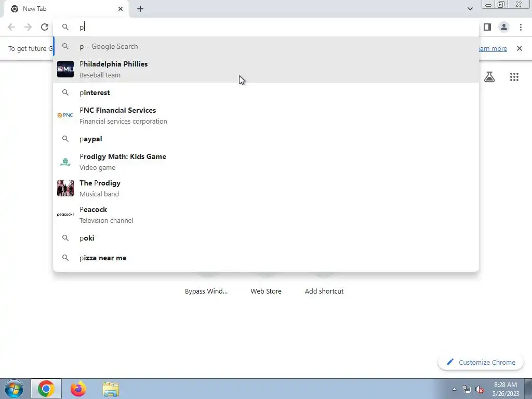Click the magnifier icon beside pinterest
Image resolution: width=532 pixels, height=399 pixels.
pos(65,92)
